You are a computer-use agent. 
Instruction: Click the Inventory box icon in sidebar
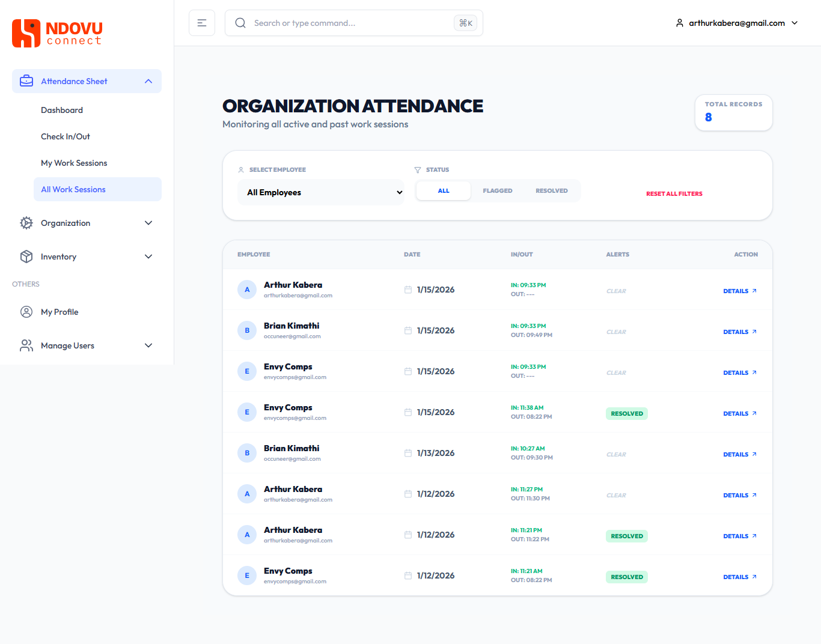(26, 257)
